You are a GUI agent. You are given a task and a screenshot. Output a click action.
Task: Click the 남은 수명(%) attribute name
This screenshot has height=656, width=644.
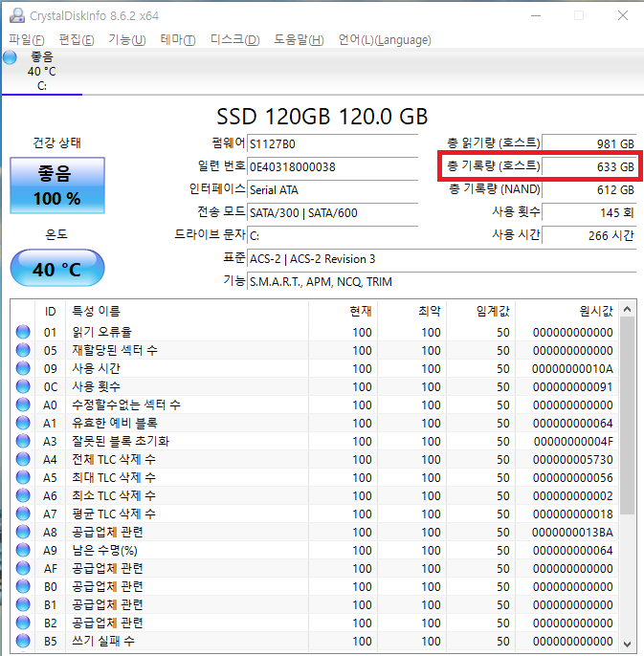click(104, 550)
